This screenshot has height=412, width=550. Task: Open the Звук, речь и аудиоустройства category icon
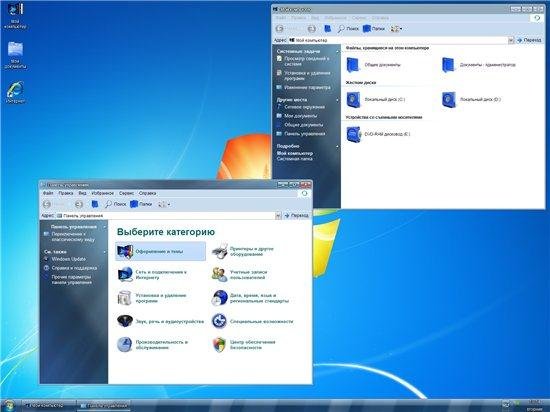click(x=125, y=321)
